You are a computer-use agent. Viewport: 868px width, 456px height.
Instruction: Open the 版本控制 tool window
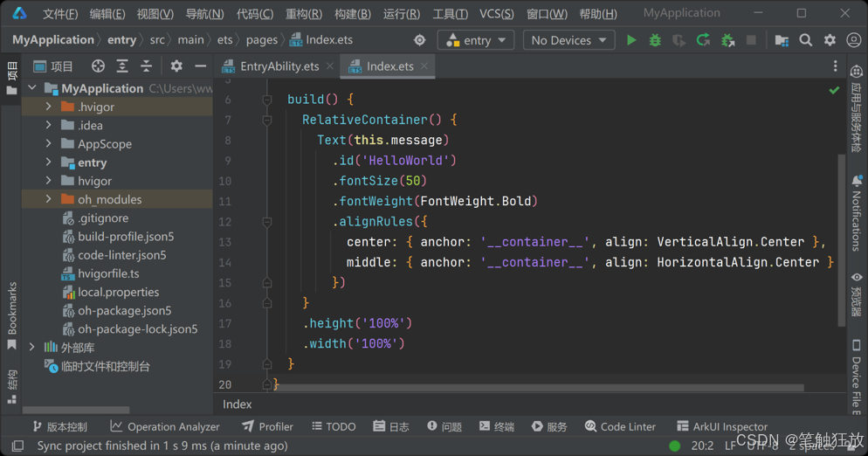click(59, 426)
